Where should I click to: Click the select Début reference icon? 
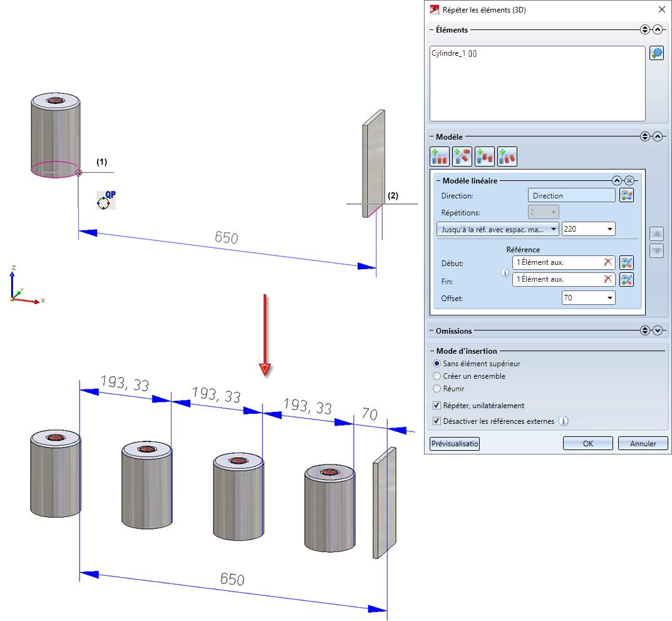point(626,263)
